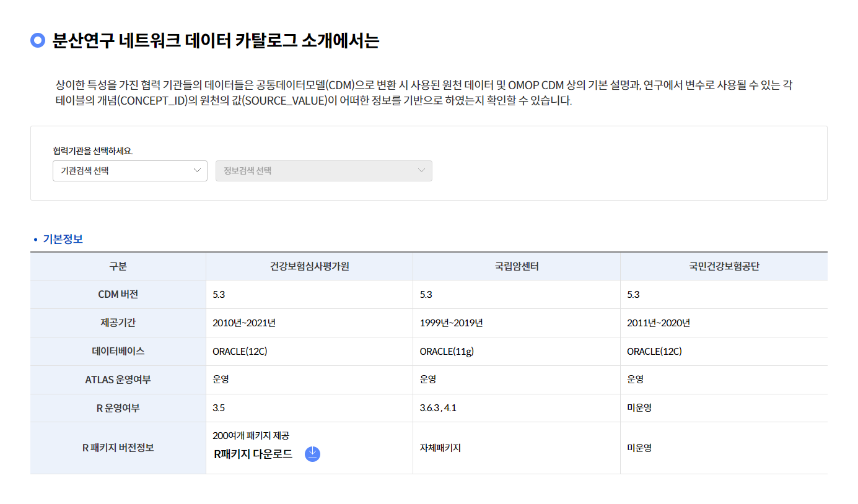Click ORACLE(12C) in the 건강보험심사평가원 column
The height and width of the screenshot is (504, 858).
pos(240,351)
